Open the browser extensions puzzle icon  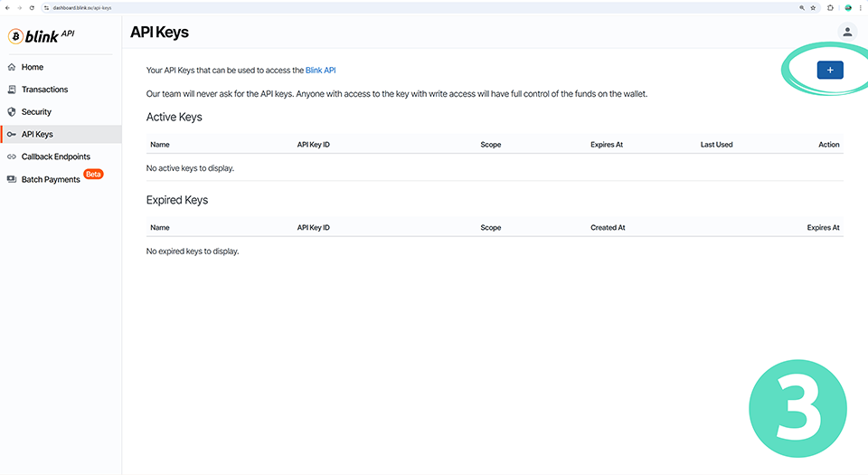(831, 7)
